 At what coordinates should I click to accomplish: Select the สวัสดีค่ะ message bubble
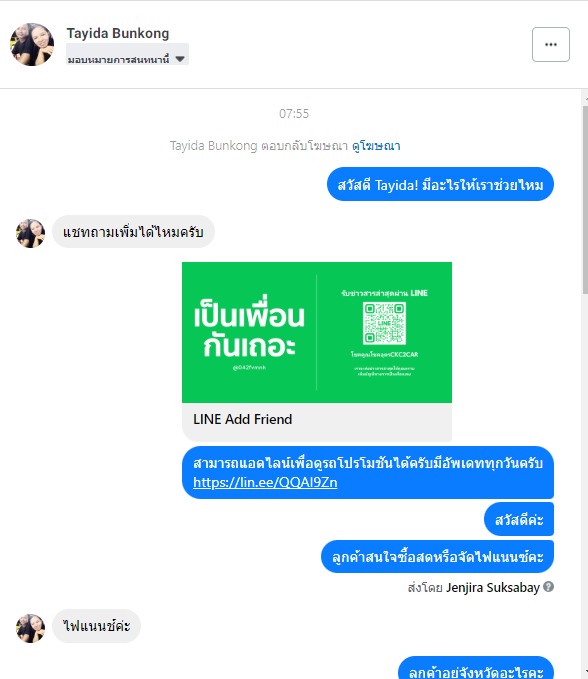point(519,519)
